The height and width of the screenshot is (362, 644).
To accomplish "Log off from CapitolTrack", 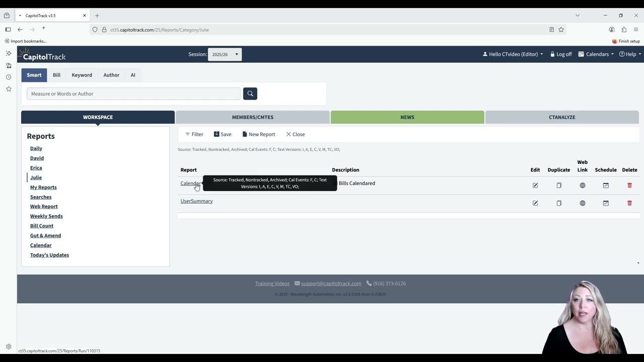I will click(561, 54).
